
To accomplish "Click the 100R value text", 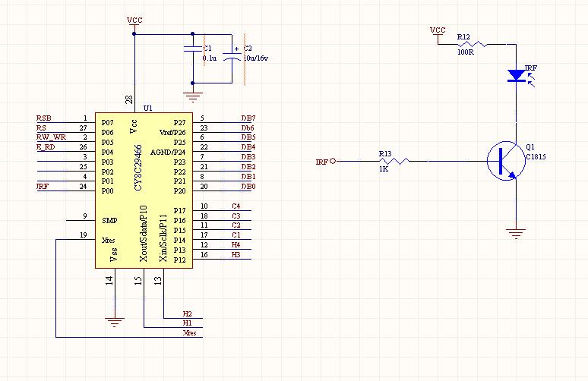I will [466, 52].
